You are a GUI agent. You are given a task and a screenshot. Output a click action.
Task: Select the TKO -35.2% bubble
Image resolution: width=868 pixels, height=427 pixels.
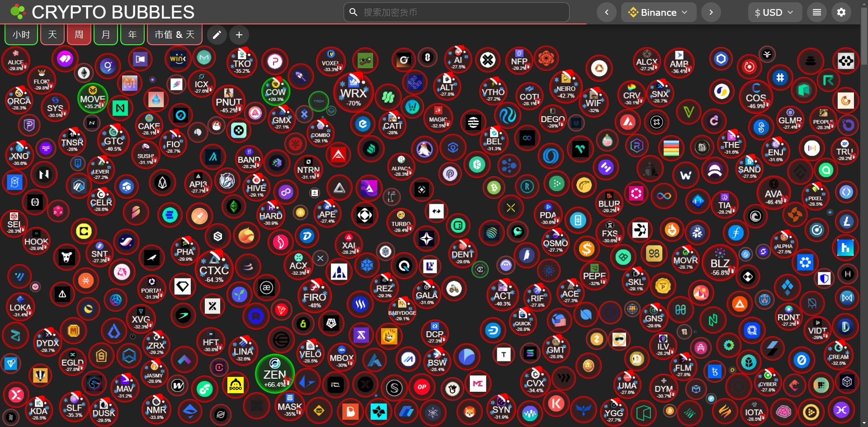[242, 62]
